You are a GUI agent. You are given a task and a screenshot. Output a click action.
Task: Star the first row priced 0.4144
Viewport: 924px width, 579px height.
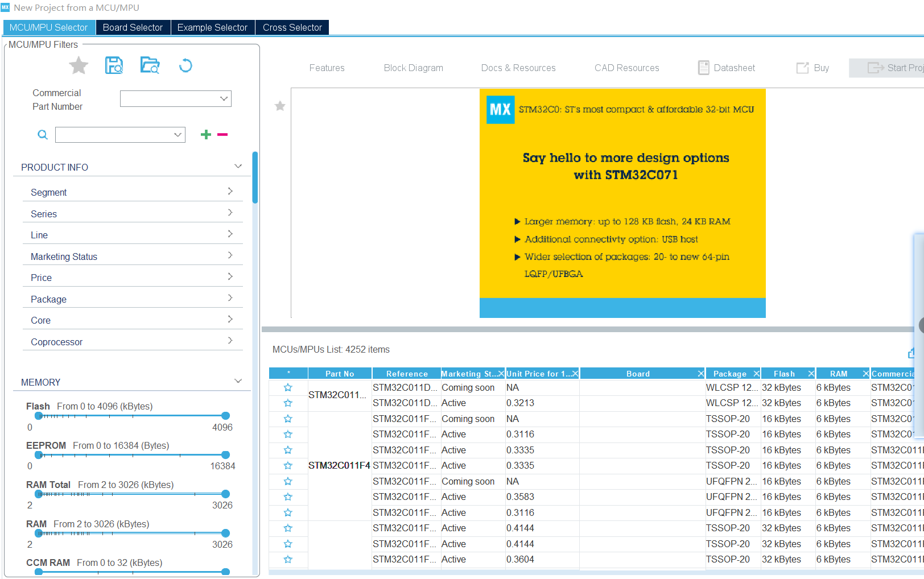coord(288,528)
